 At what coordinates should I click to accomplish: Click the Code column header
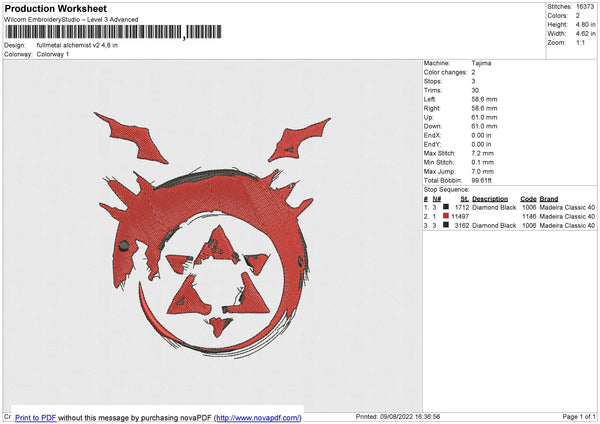coord(528,199)
